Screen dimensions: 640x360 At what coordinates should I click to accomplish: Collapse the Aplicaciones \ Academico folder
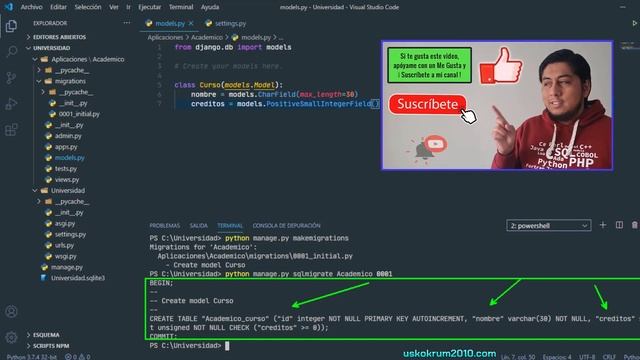click(x=87, y=59)
